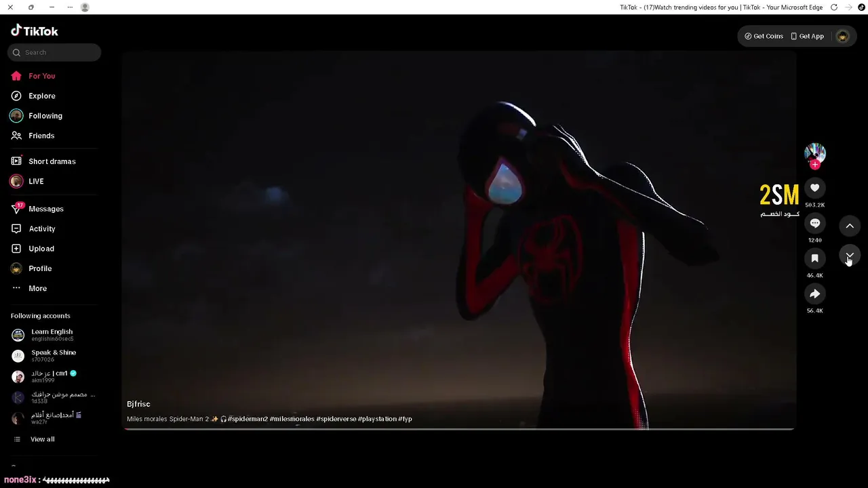Open Messages with 17 notifications
Viewport: 868px width, 488px height.
coord(46,209)
